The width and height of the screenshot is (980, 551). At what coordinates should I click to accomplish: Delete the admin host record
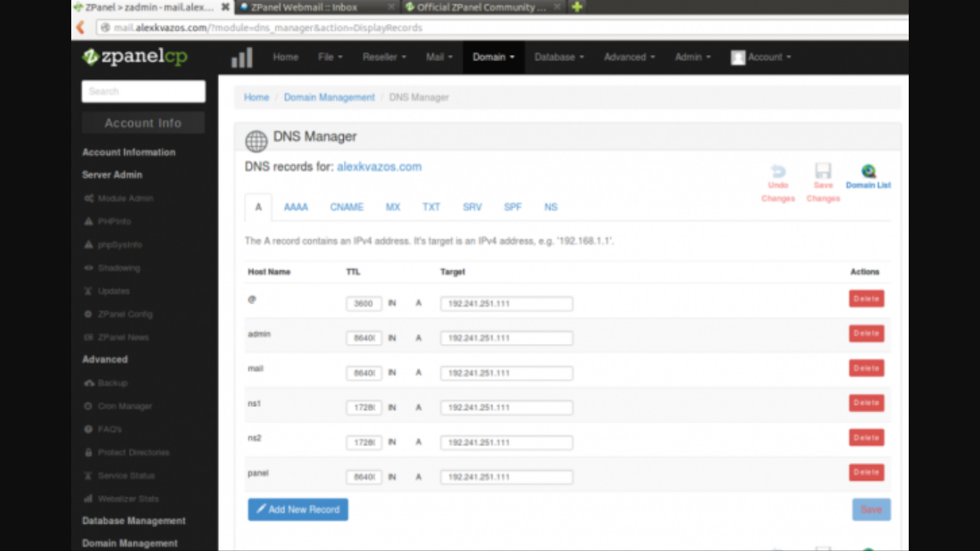click(866, 334)
